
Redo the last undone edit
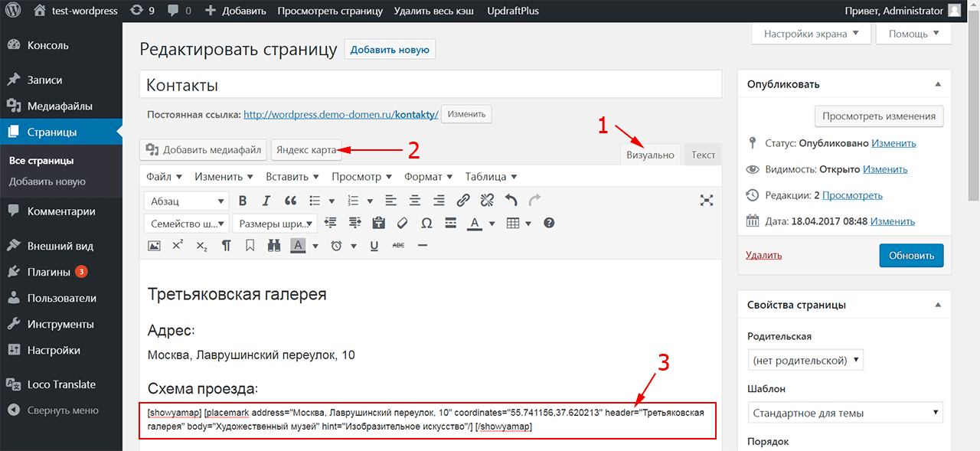click(x=534, y=201)
